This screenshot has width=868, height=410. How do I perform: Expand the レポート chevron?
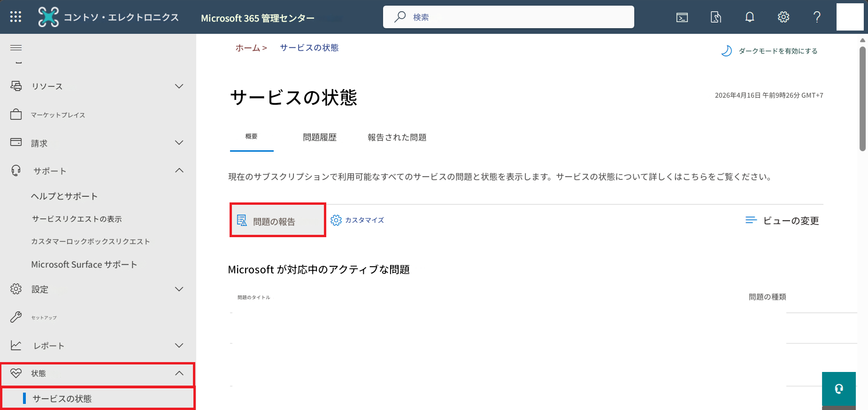pyautogui.click(x=179, y=345)
